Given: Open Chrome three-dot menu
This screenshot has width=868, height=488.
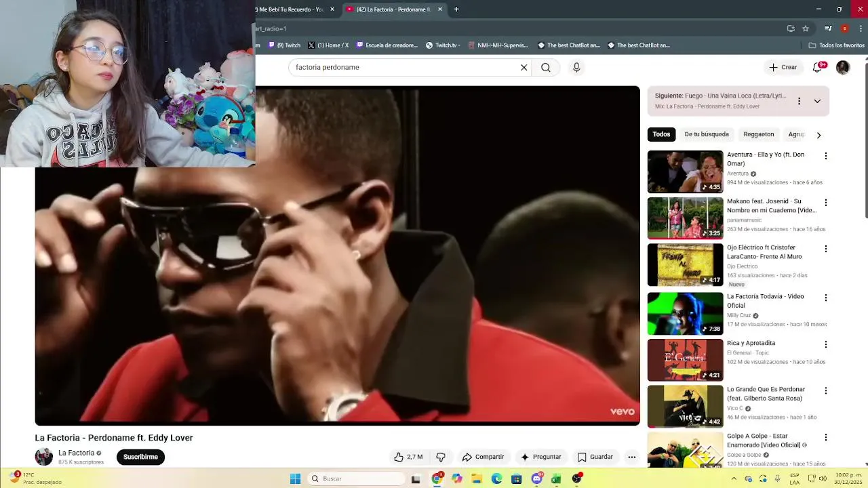Looking at the screenshot, I should pyautogui.click(x=861, y=28).
